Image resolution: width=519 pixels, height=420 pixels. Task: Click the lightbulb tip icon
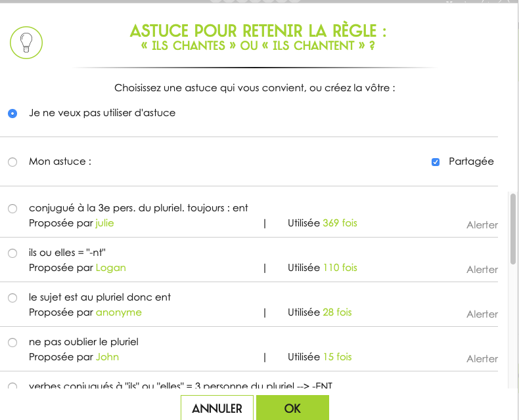[x=26, y=42]
